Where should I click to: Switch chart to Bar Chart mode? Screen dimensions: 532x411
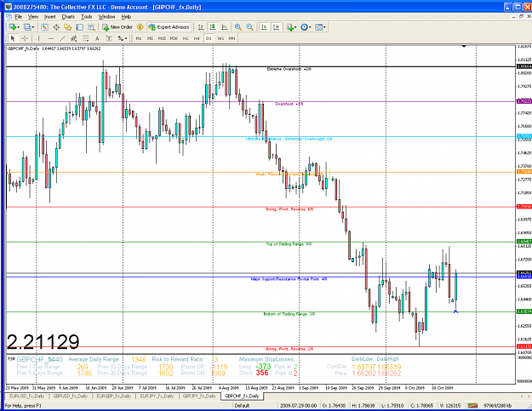201,27
